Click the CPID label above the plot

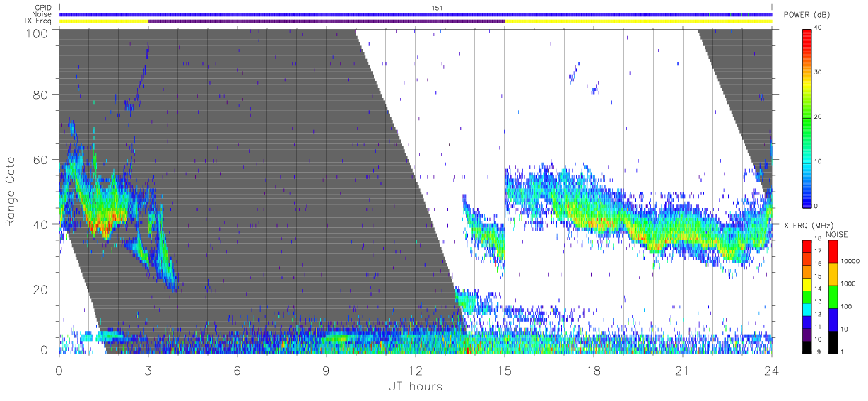pos(42,8)
